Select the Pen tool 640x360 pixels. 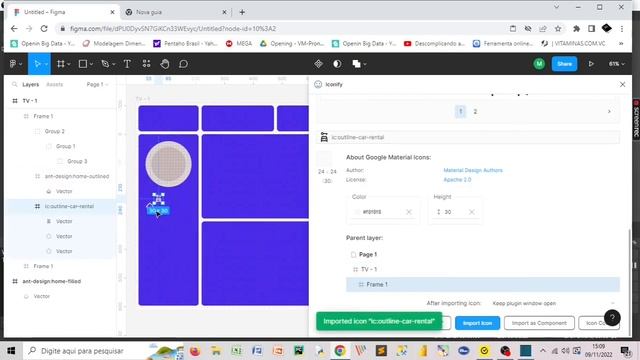click(x=105, y=64)
